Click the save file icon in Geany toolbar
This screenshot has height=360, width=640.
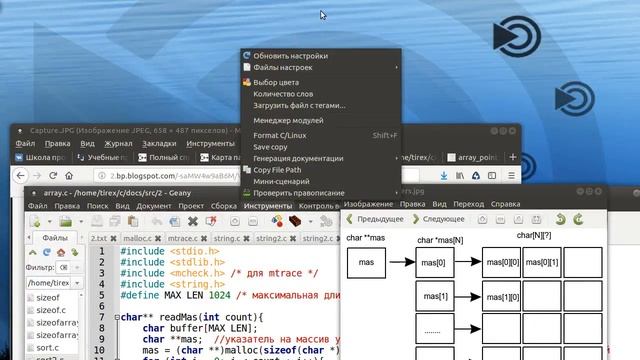tap(97, 221)
